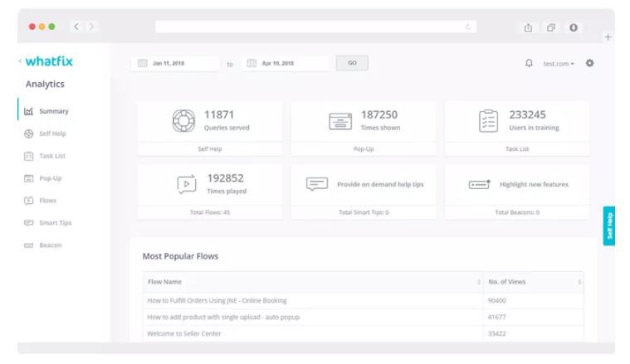Screen dimensions: 630x364
Task: Click flow How to Fulfill Orders Using JNE
Action: (217, 301)
